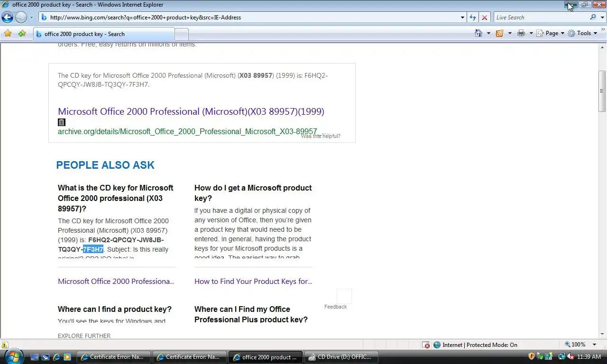Click the status bar warning icon
Viewport: 607px width, 364px height.
coord(5,345)
